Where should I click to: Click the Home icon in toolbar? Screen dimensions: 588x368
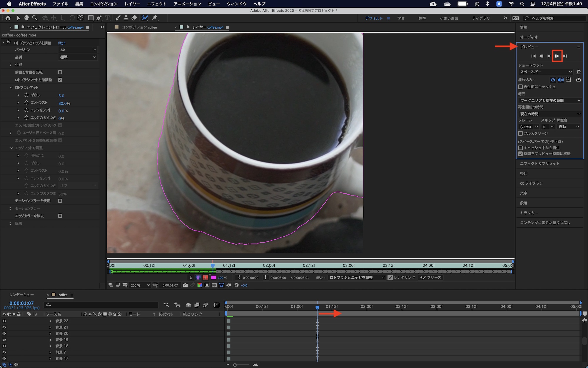click(x=8, y=18)
